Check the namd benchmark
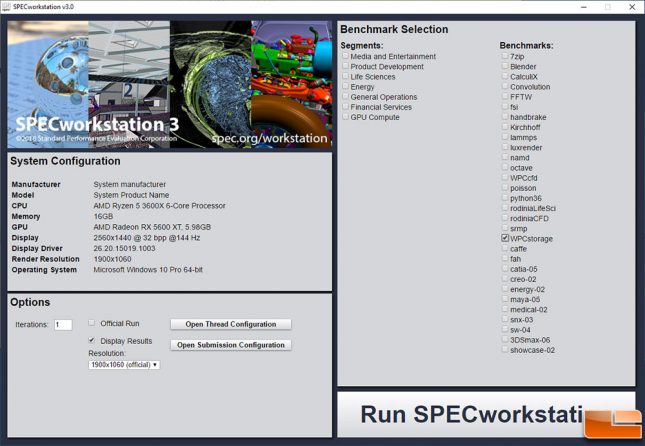This screenshot has height=446, width=645. [505, 157]
